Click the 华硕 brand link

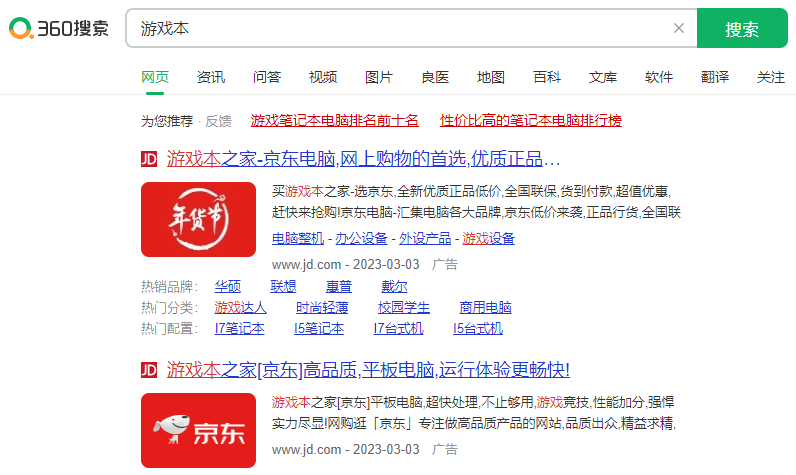point(227,286)
